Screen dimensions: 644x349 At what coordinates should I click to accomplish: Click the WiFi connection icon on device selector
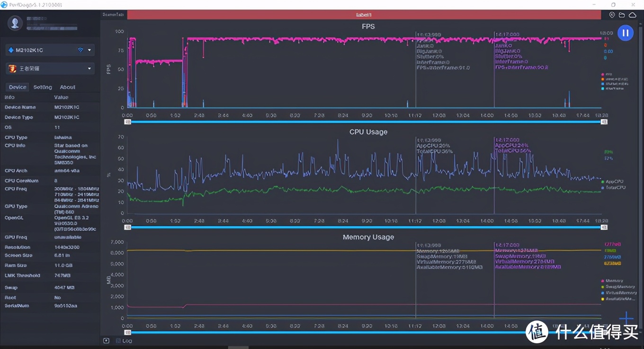80,50
